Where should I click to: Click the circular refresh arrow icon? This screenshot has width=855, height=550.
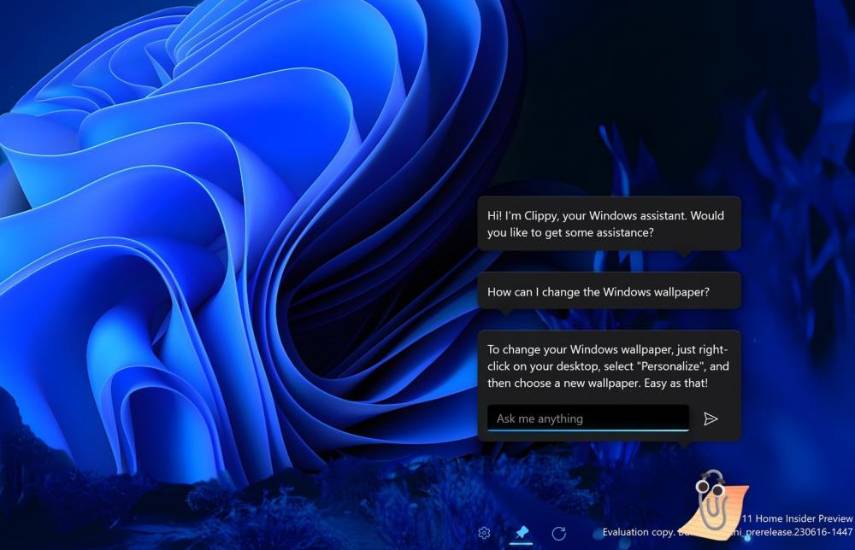tap(559, 533)
